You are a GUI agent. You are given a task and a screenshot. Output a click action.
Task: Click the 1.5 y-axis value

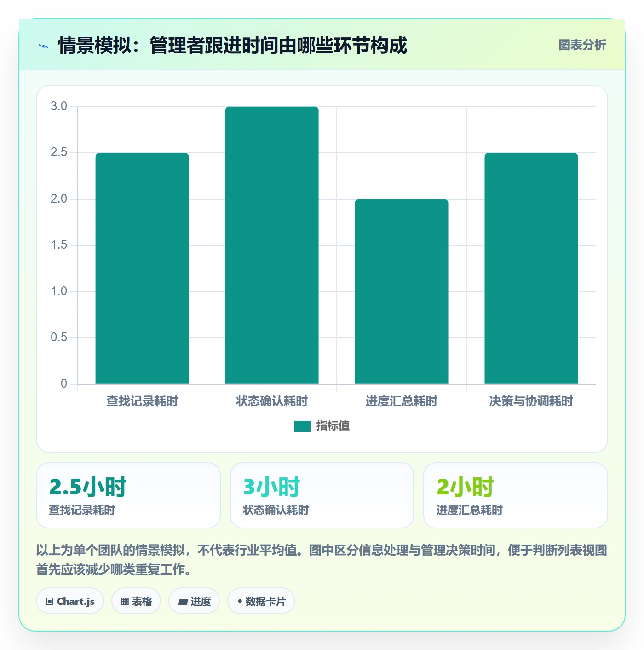point(59,245)
